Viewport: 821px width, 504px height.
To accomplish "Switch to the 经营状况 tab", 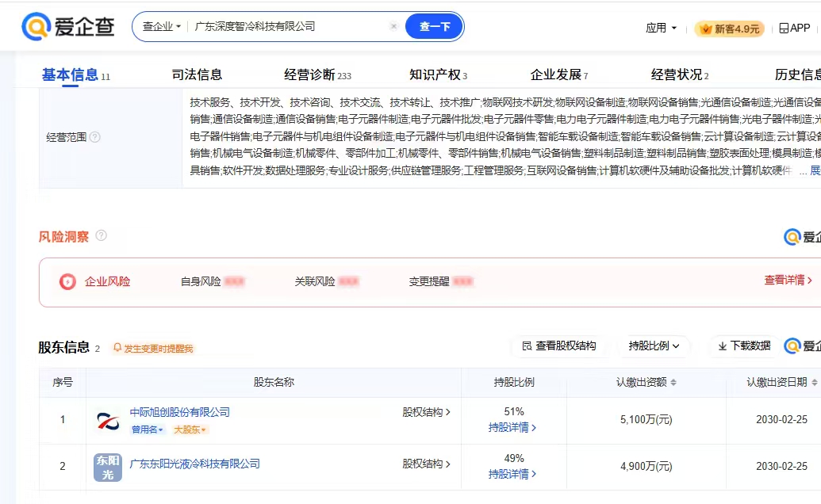I will [x=680, y=74].
